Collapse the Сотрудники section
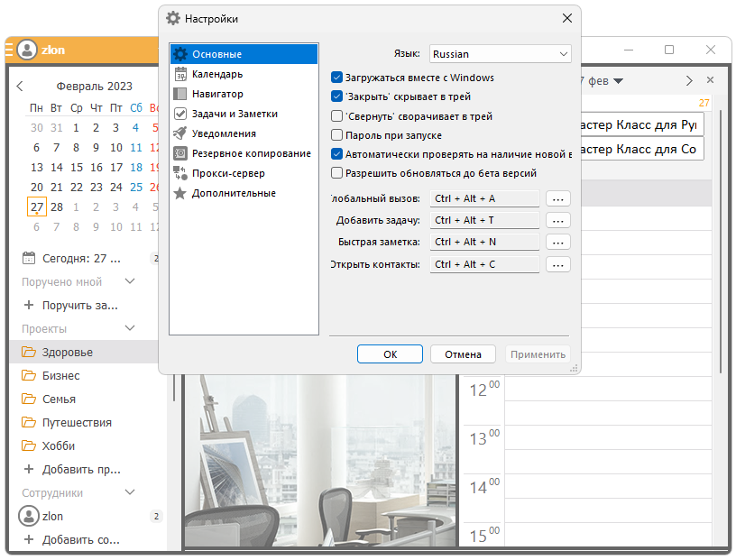 [x=130, y=493]
